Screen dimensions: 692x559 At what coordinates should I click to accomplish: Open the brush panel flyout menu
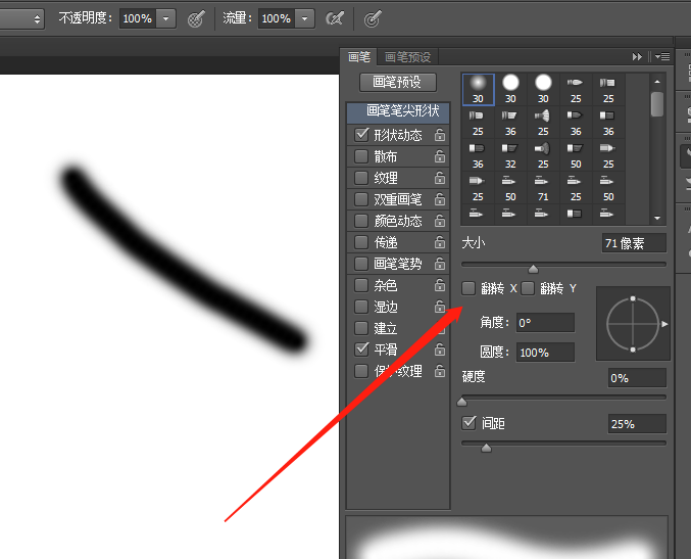(661, 57)
